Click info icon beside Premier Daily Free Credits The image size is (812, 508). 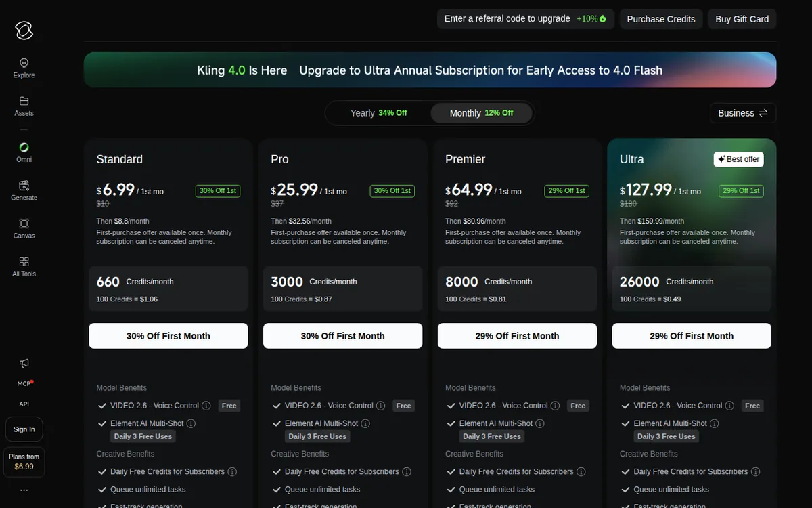(x=581, y=471)
